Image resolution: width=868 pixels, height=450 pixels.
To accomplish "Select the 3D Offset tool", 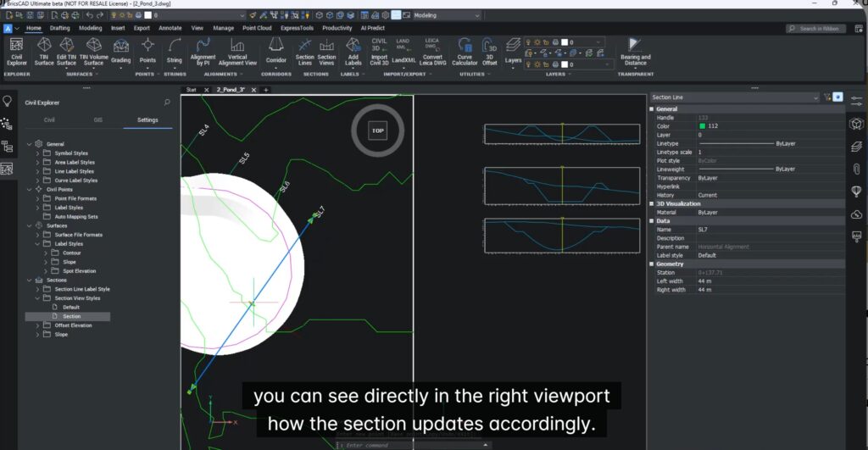I will point(490,51).
